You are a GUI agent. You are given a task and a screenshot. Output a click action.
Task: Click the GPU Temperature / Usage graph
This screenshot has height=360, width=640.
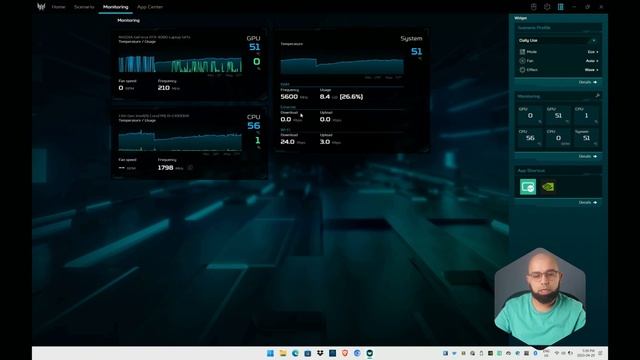point(180,64)
